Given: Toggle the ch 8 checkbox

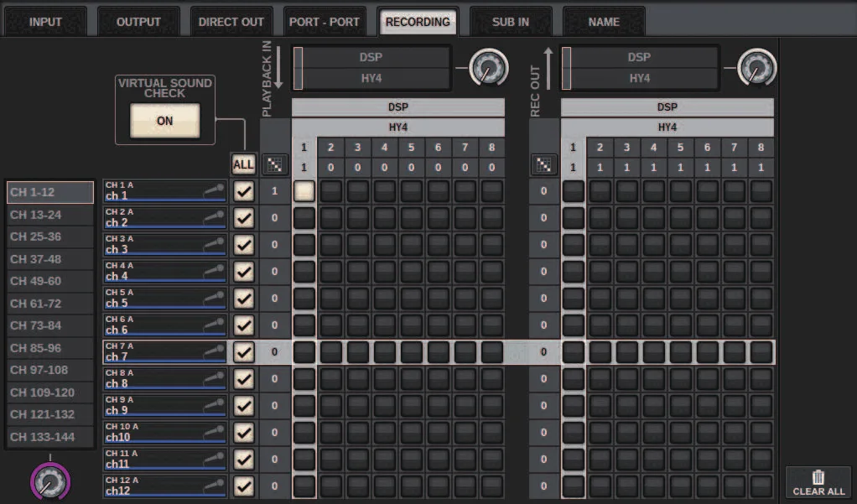Looking at the screenshot, I should click(x=244, y=379).
